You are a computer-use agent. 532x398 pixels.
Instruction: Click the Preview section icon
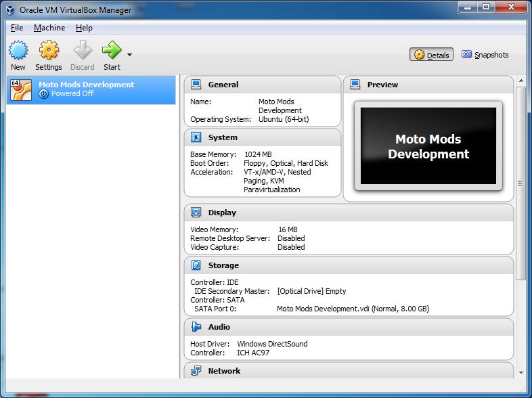tap(355, 85)
